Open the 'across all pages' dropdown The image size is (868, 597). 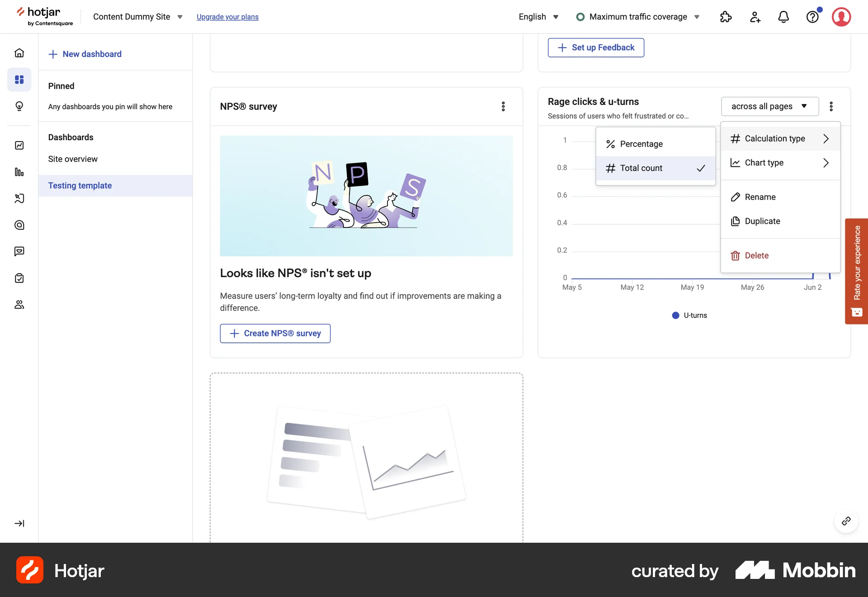[769, 106]
